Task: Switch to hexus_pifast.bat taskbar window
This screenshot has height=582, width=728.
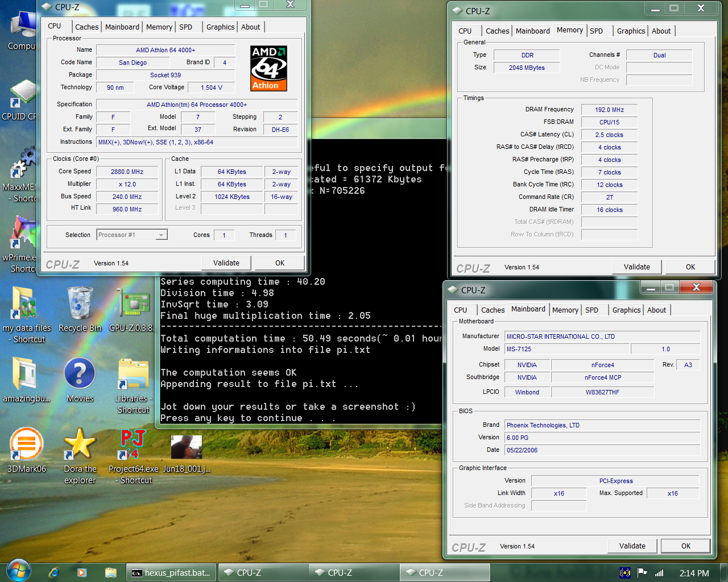Action: click(x=172, y=572)
